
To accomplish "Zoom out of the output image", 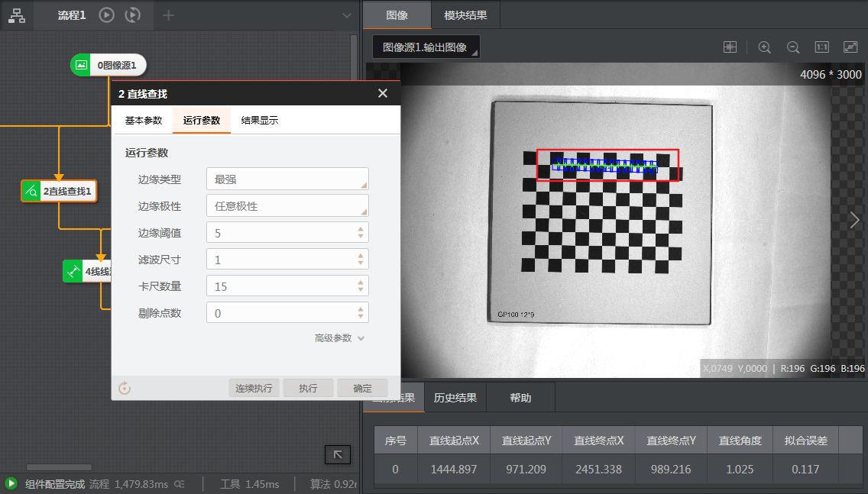I will tap(792, 47).
